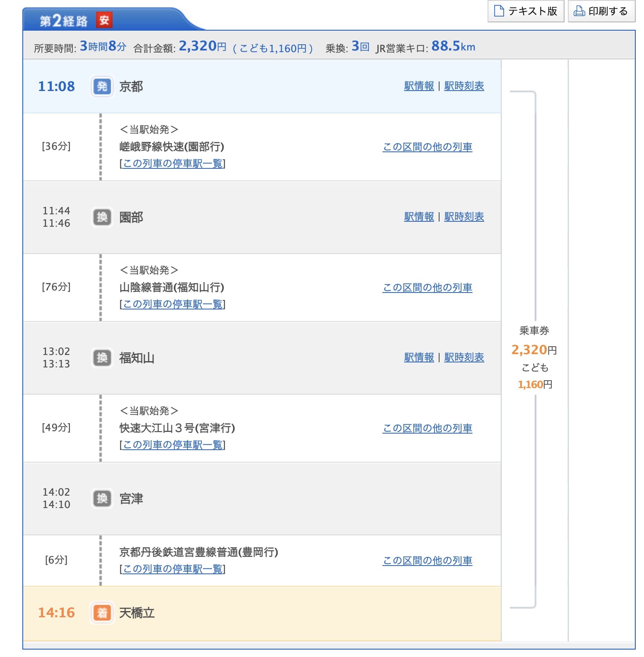Click the orange 着 arrival icon beside 天橋立

102,613
